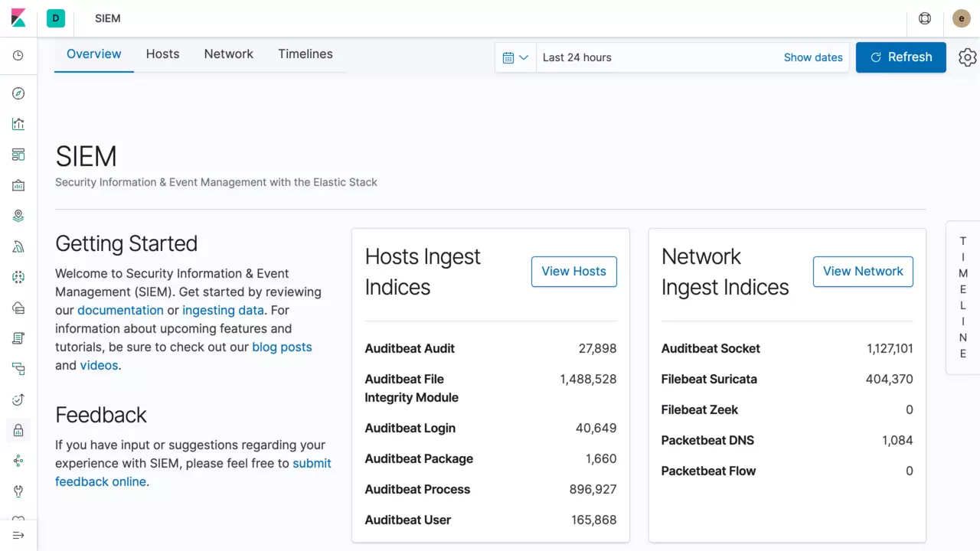Image resolution: width=980 pixels, height=551 pixels.
Task: Open the Discover compass icon in sidebar
Action: click(x=18, y=93)
